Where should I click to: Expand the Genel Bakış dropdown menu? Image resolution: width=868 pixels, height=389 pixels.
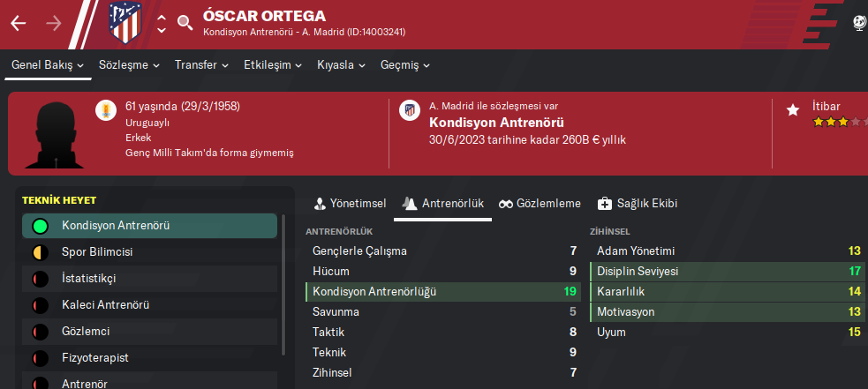(49, 65)
